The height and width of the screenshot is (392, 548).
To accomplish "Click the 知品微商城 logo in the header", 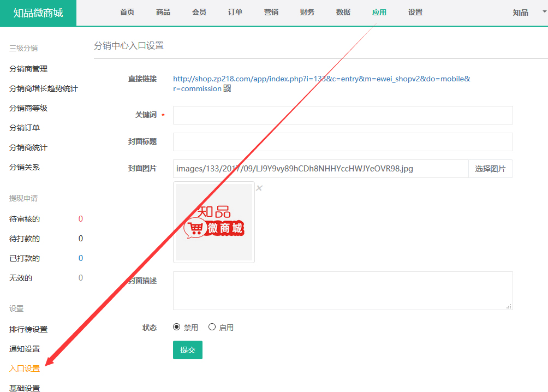I will point(38,13).
